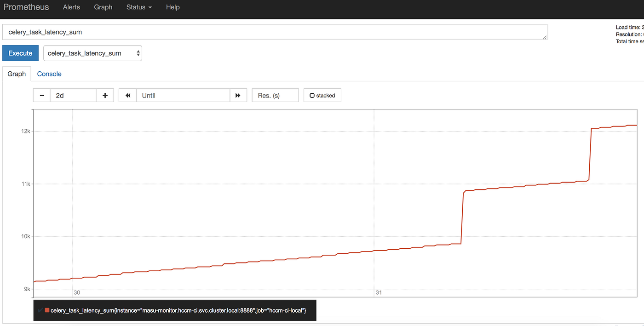Expand the Status menu chevron
644x326 pixels.
pyautogui.click(x=149, y=7)
